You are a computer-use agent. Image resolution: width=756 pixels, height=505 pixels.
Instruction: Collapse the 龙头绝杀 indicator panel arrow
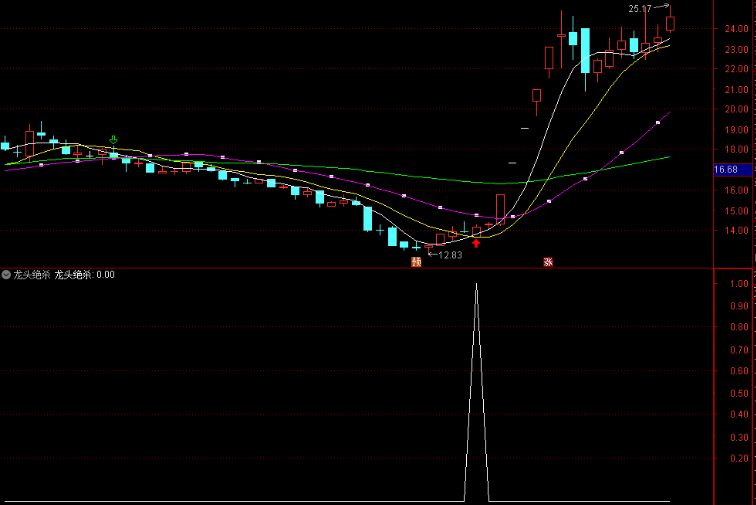[6, 275]
